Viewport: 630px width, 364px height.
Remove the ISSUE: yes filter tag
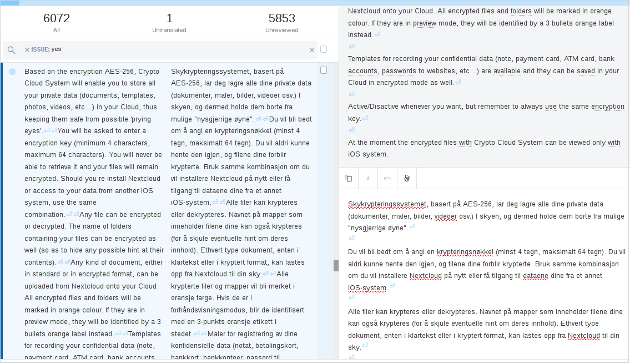click(x=27, y=50)
